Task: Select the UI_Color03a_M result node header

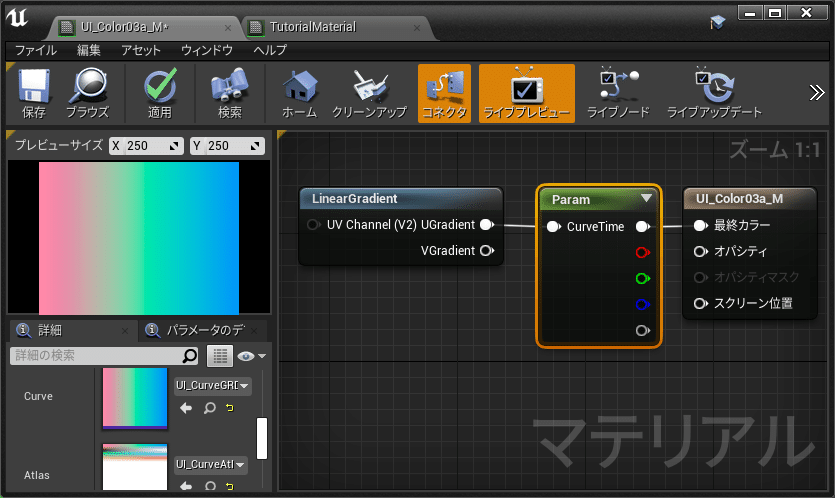Action: (750, 199)
